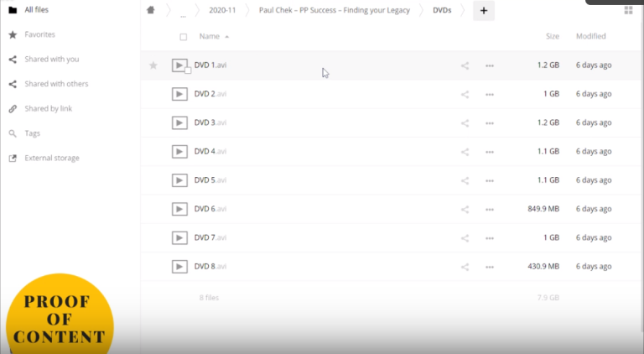Open the DVD 6.avi file name
644x354 pixels.
click(x=210, y=209)
